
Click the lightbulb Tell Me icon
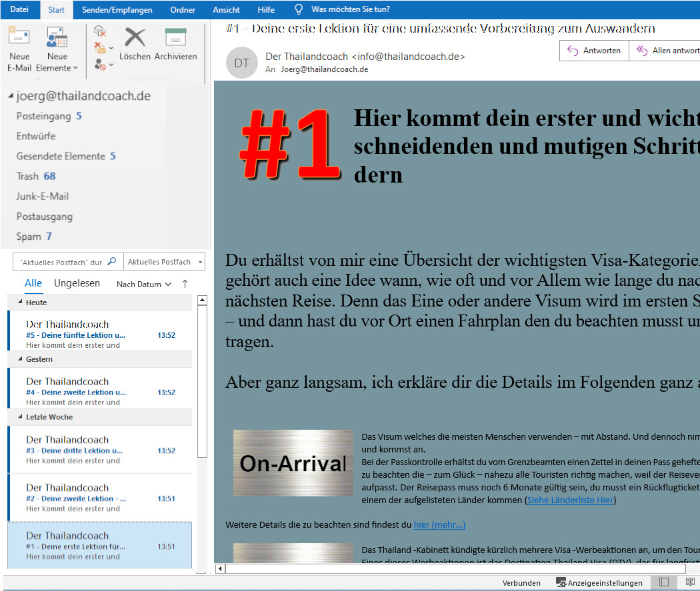pyautogui.click(x=299, y=10)
